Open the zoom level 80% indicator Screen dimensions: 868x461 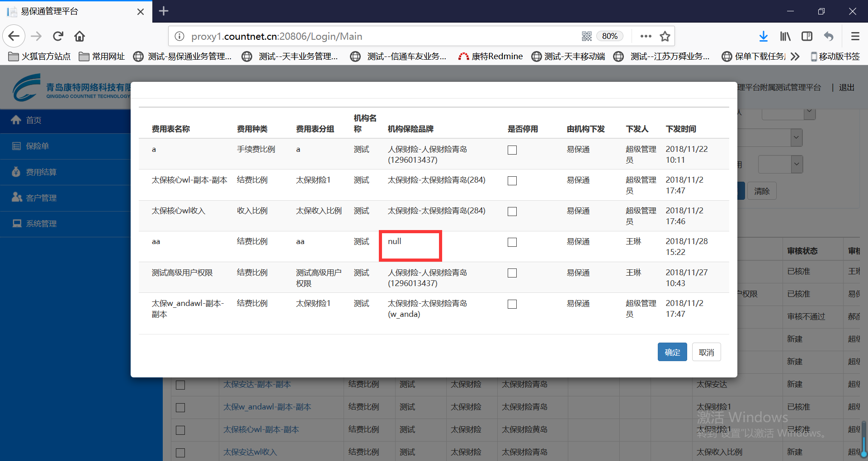(x=609, y=36)
